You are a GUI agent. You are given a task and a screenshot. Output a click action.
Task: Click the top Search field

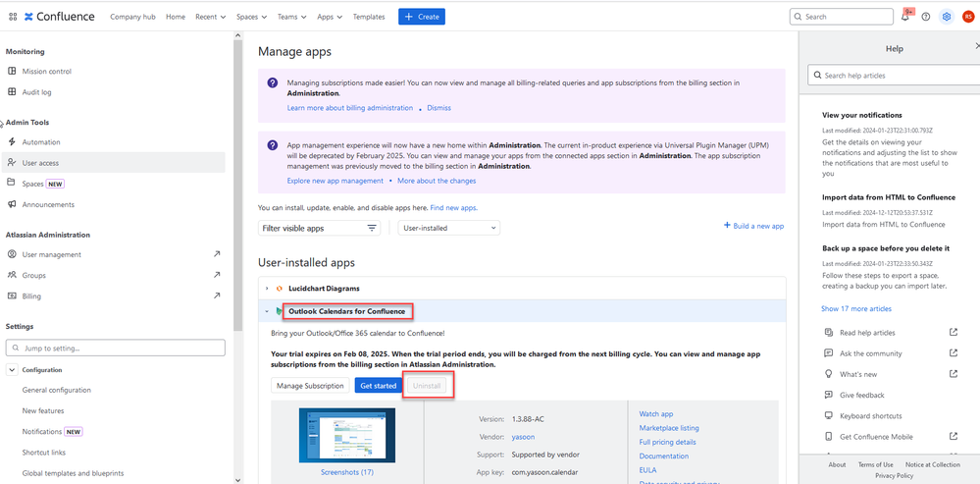[842, 17]
